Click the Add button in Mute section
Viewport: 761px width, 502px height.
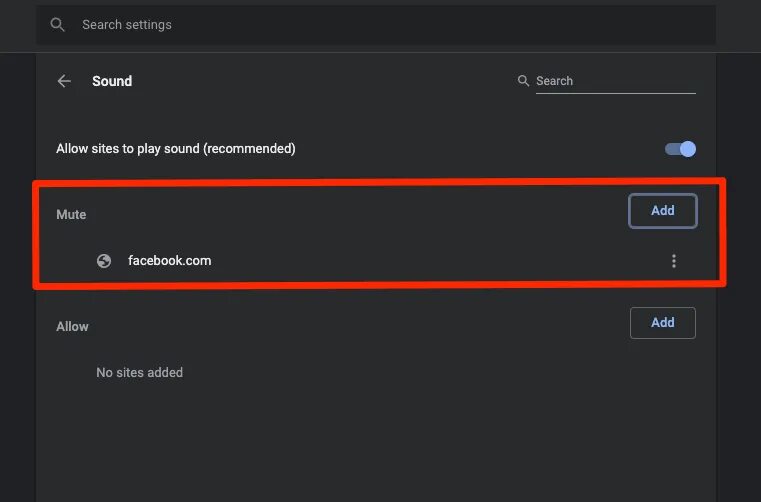point(662,211)
